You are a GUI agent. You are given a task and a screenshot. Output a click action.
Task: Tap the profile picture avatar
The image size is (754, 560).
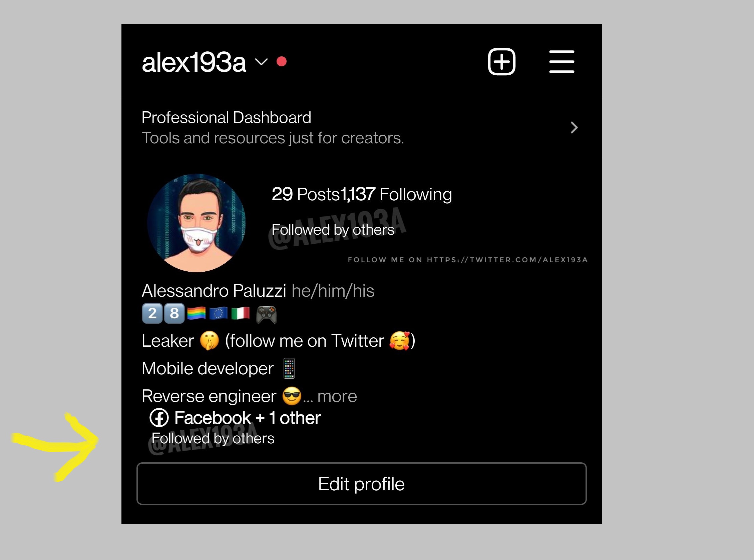pos(197,223)
